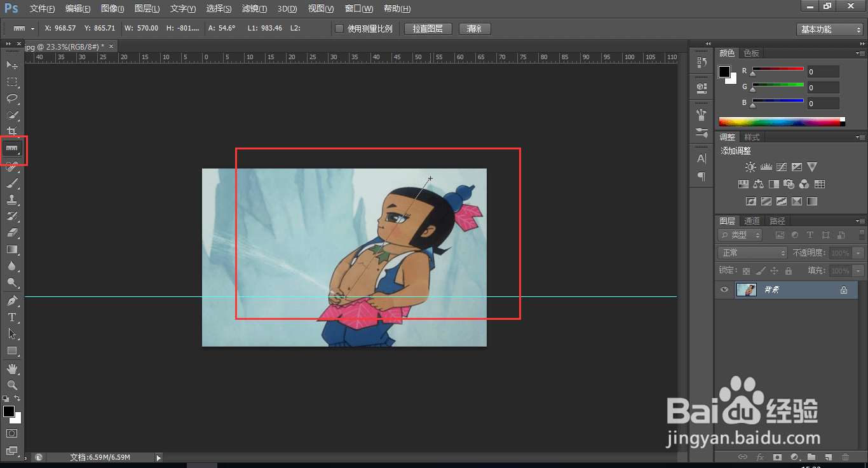This screenshot has height=468, width=868.
Task: Open the Adjustments panel flyout menu
Action: [860, 137]
